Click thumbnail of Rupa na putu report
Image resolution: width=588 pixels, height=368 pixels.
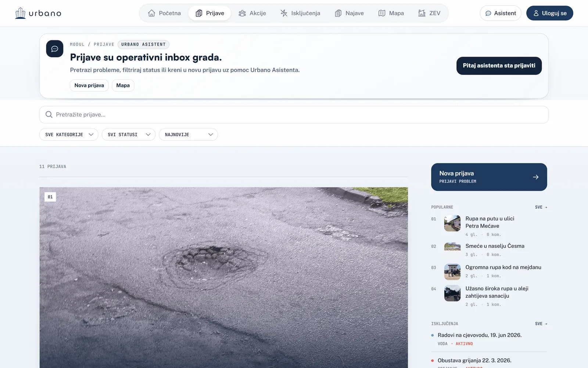[x=452, y=223]
